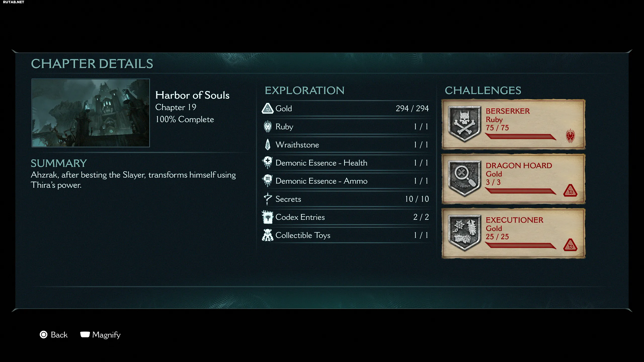Click the Executioner weapons shield badge
Image resolution: width=644 pixels, height=362 pixels.
tap(465, 233)
